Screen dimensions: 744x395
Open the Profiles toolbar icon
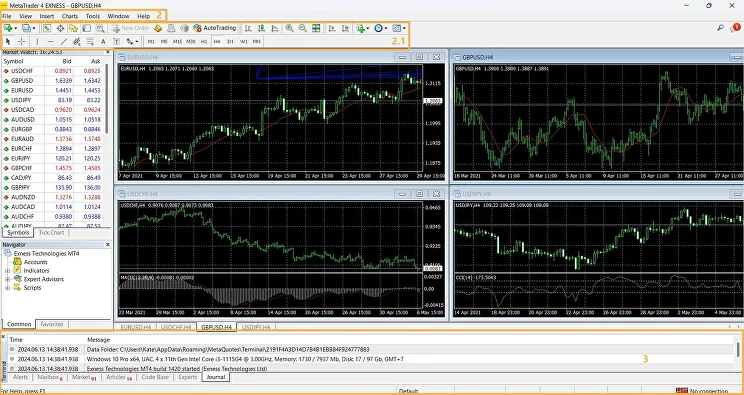pos(28,28)
